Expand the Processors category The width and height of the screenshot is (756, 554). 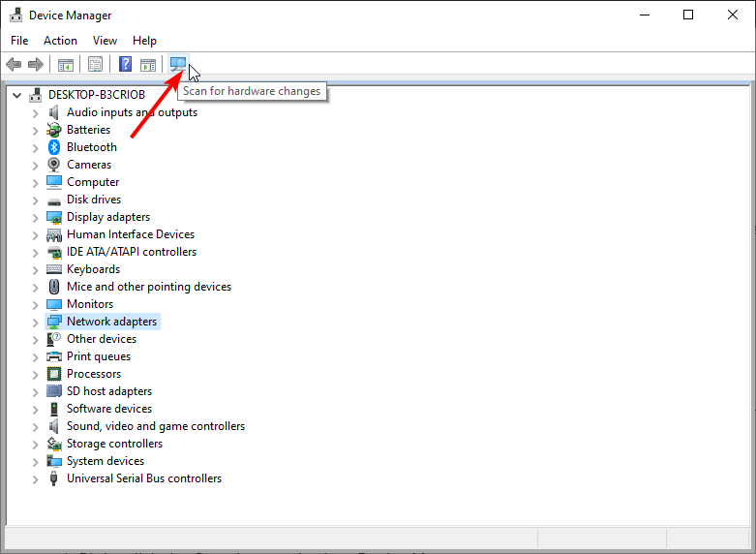tap(35, 375)
